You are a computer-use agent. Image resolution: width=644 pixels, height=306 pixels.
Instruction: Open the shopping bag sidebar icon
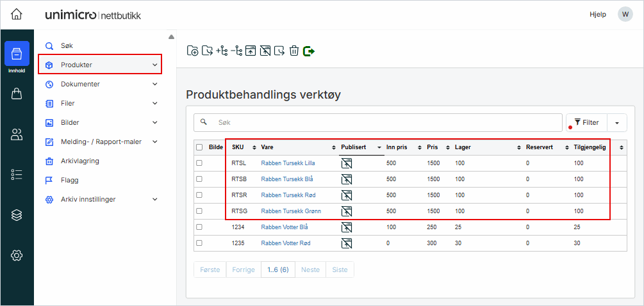click(x=17, y=94)
